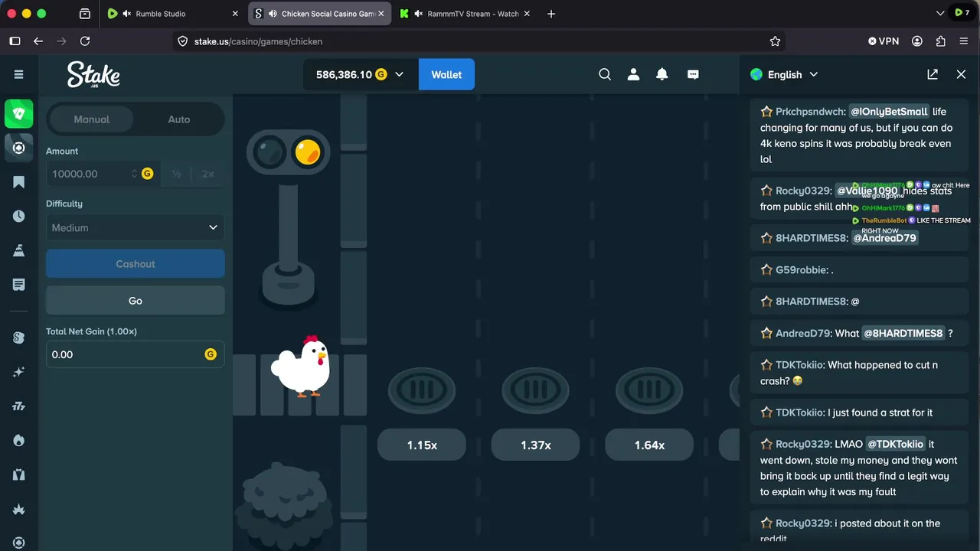
Task: Open the Stake hamburger menu
Action: 19,74
